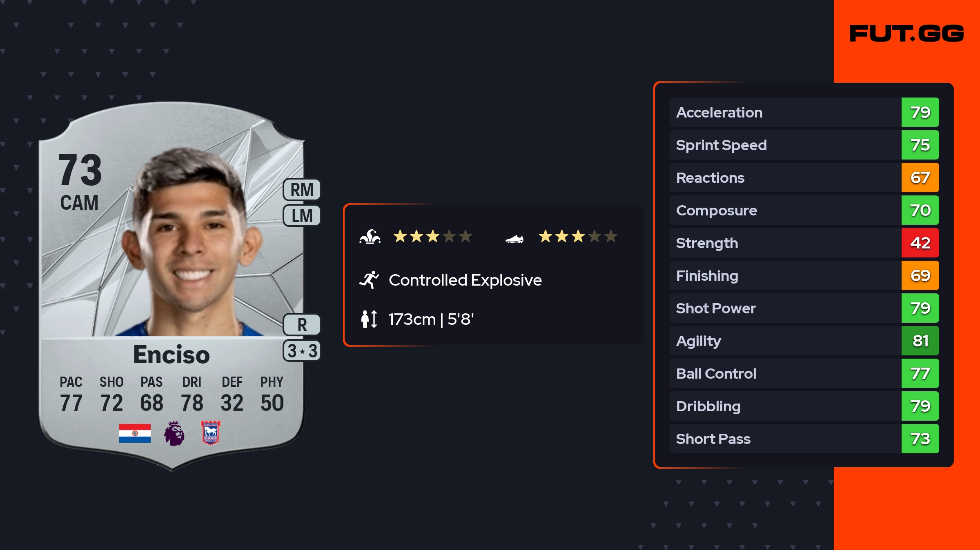980x550 pixels.
Task: Click the Ipswich Town club badge
Action: pos(211,433)
